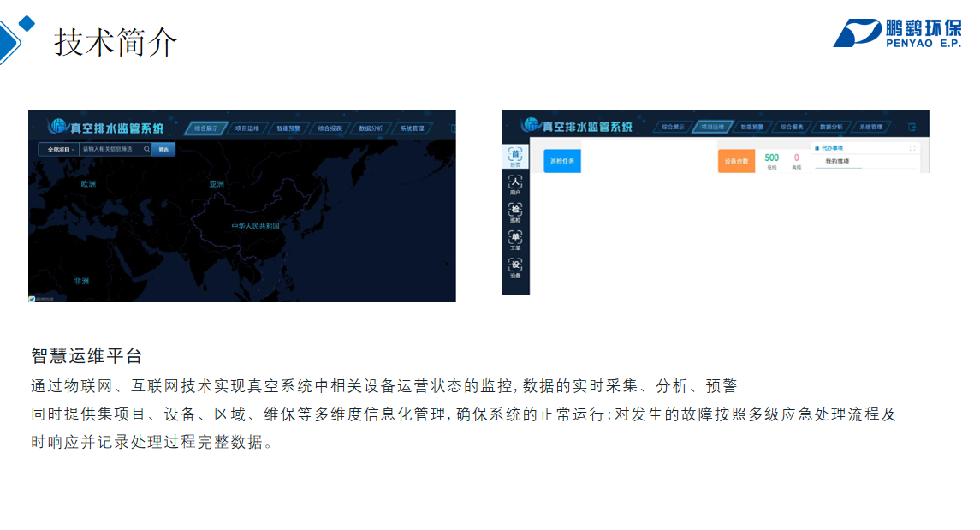Click the search magnifier icon in filter box
Viewport: 980px width, 530px height.
tap(146, 149)
